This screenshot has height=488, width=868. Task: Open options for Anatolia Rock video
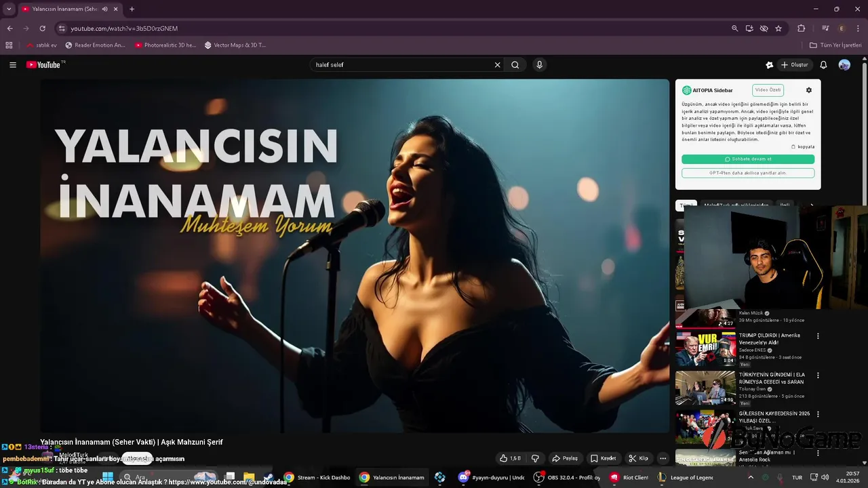click(818, 453)
